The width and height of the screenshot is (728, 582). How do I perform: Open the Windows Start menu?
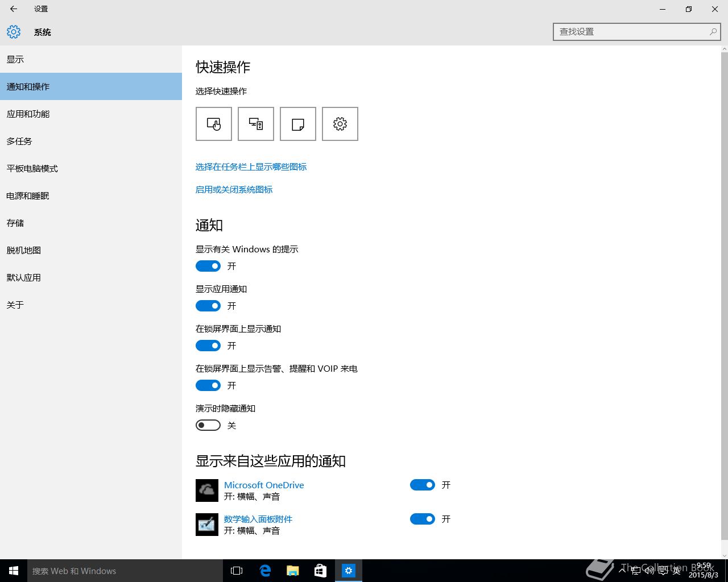coord(14,571)
